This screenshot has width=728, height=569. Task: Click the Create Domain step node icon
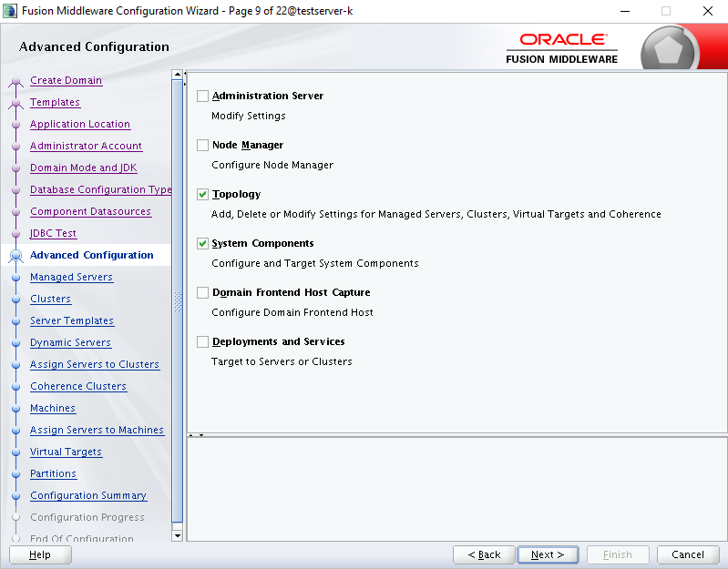coord(16,82)
